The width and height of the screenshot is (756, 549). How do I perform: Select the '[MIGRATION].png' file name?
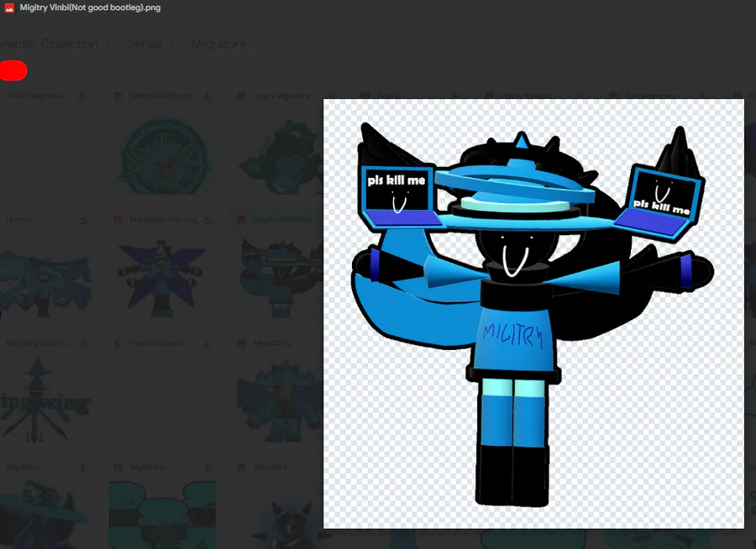click(160, 96)
